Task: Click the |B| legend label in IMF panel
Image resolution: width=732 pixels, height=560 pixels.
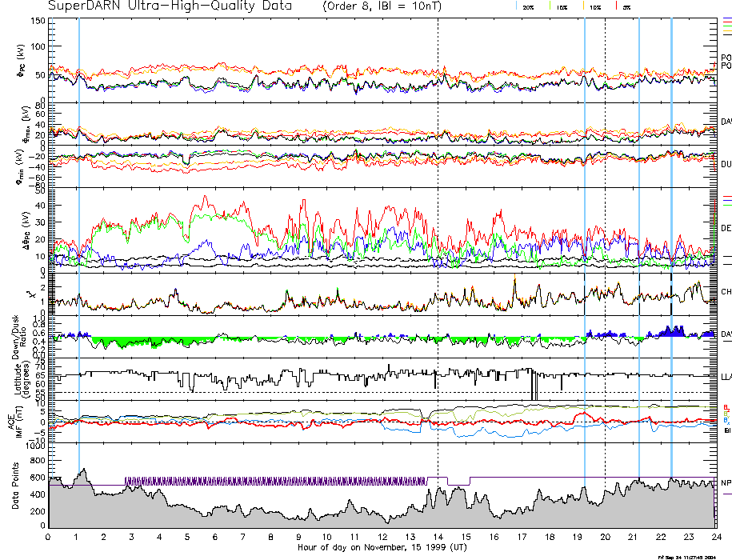Action: [x=726, y=430]
